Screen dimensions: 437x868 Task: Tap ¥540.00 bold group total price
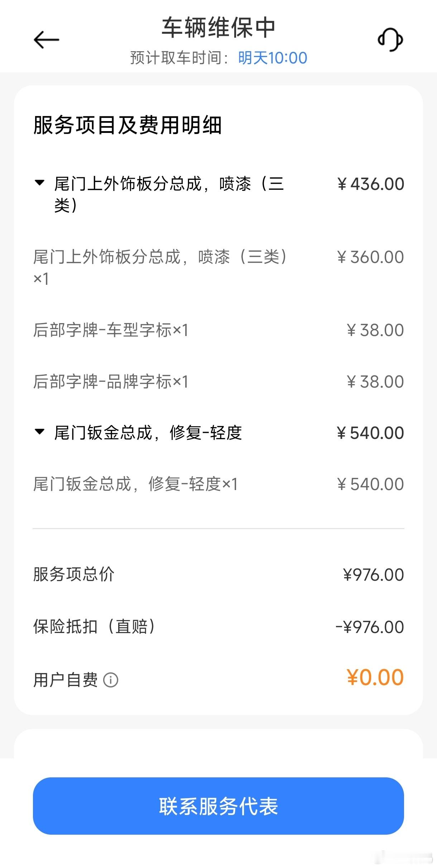pyautogui.click(x=370, y=433)
